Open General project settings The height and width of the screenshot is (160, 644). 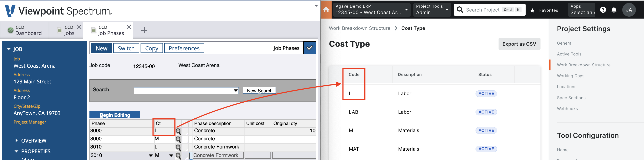(565, 43)
